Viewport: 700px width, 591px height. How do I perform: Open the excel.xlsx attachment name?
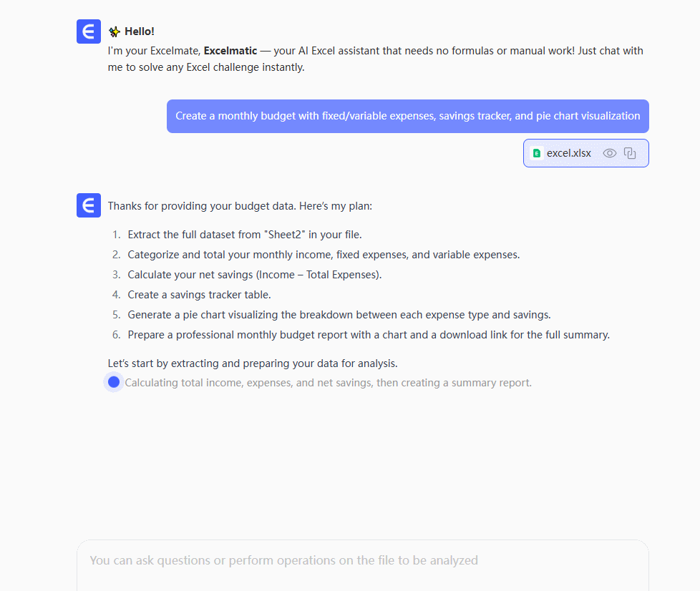568,153
